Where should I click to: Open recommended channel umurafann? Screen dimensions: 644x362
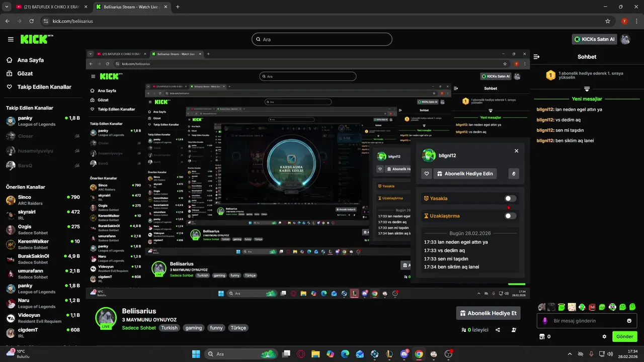click(43, 274)
